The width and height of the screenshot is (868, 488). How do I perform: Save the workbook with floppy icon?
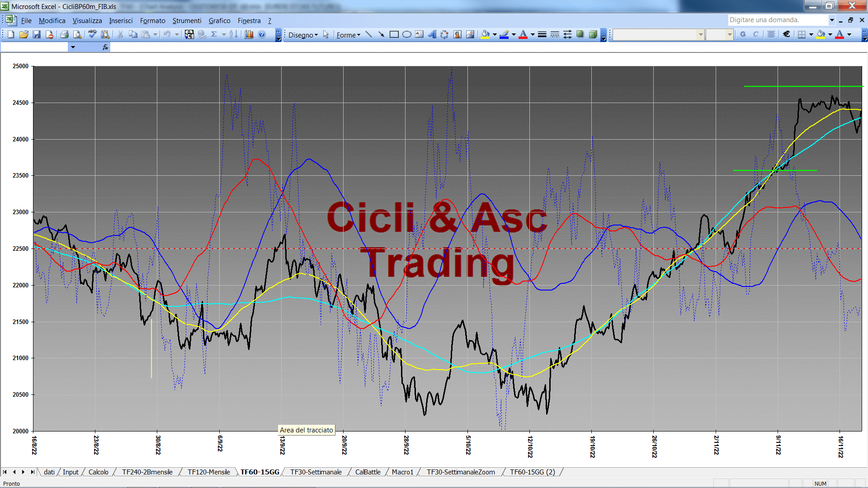[37, 34]
